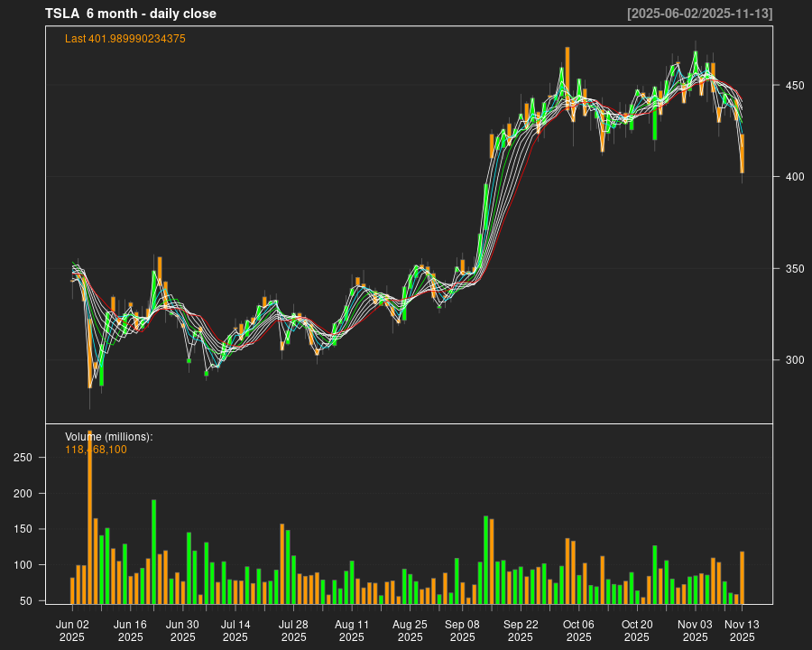Image resolution: width=812 pixels, height=650 pixels.
Task: Select the 118,568,100 volume value text
Action: pos(96,449)
